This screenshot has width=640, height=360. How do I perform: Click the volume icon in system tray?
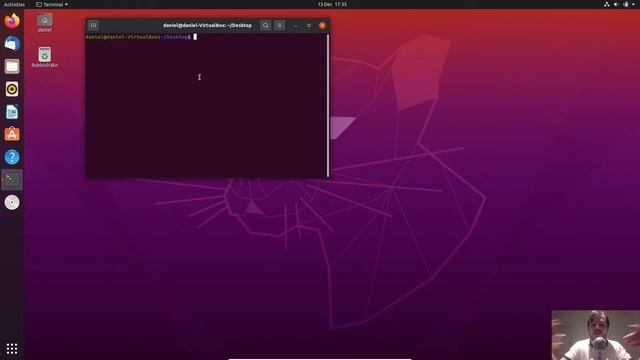(x=616, y=4)
